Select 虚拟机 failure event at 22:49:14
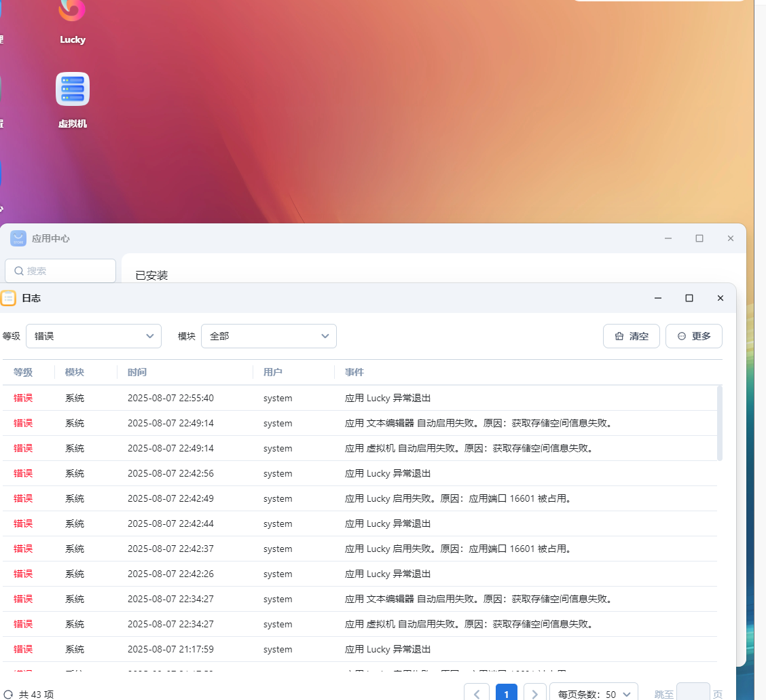This screenshot has height=700, width=766. [469, 448]
